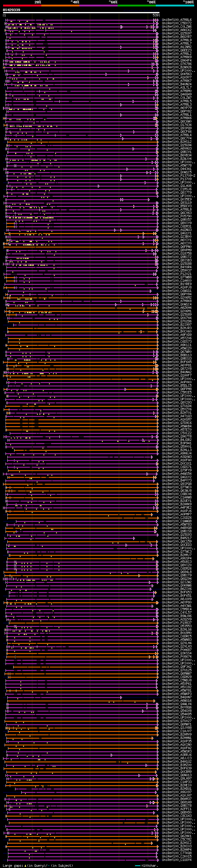Select UniRef100_B4Q0N7 hit
197x868 pixels.
177,697
